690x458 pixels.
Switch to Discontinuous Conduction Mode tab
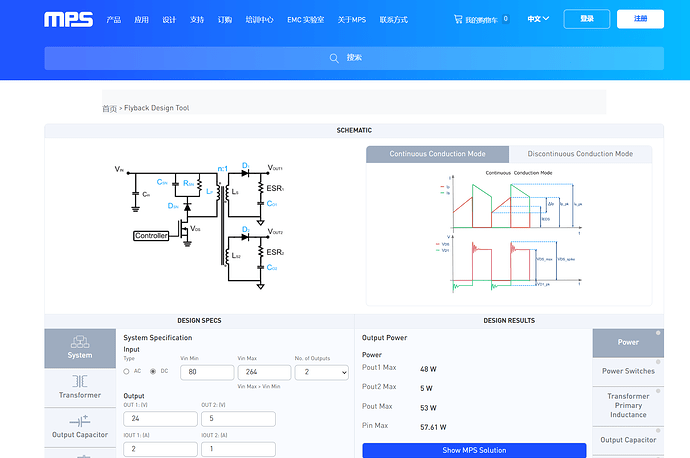coord(580,154)
